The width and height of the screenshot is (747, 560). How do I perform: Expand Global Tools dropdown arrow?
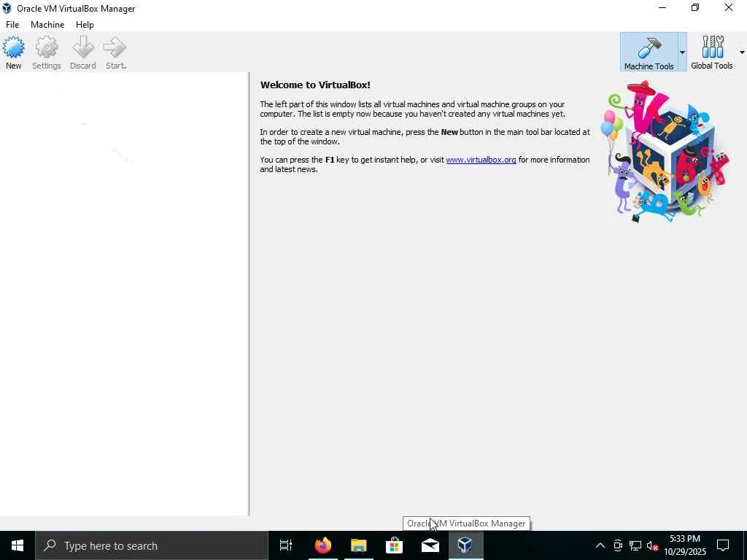pos(742,52)
